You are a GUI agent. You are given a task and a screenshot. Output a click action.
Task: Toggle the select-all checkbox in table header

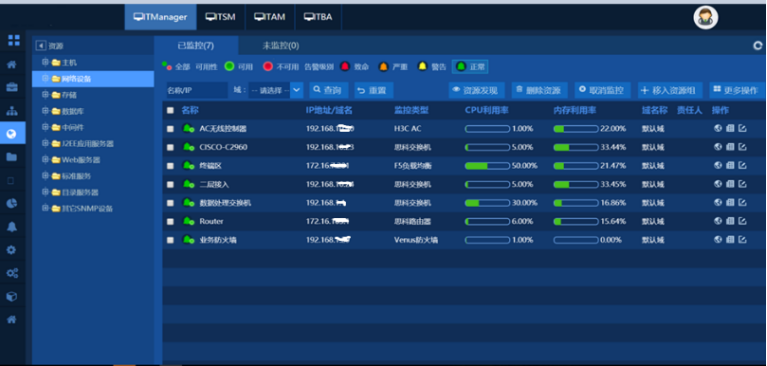coord(170,111)
